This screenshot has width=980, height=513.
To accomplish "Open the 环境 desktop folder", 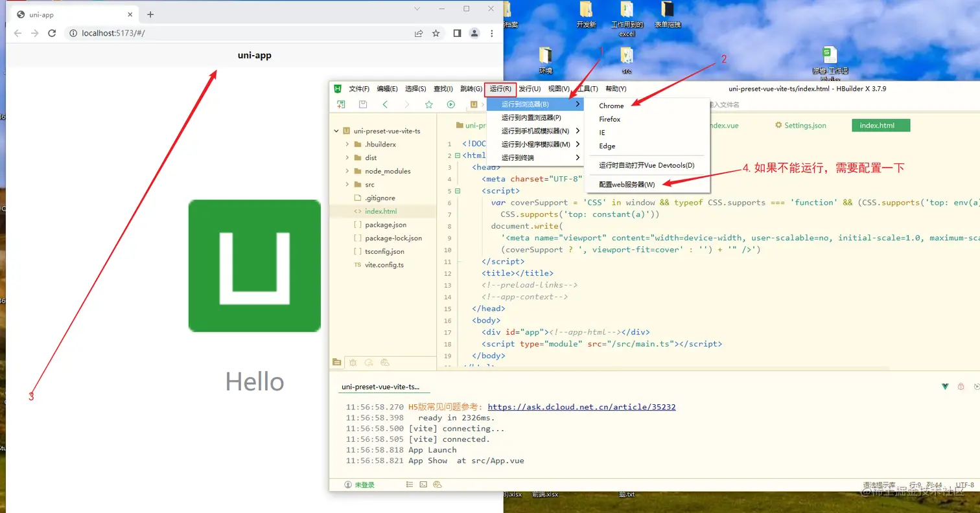I will tap(546, 60).
